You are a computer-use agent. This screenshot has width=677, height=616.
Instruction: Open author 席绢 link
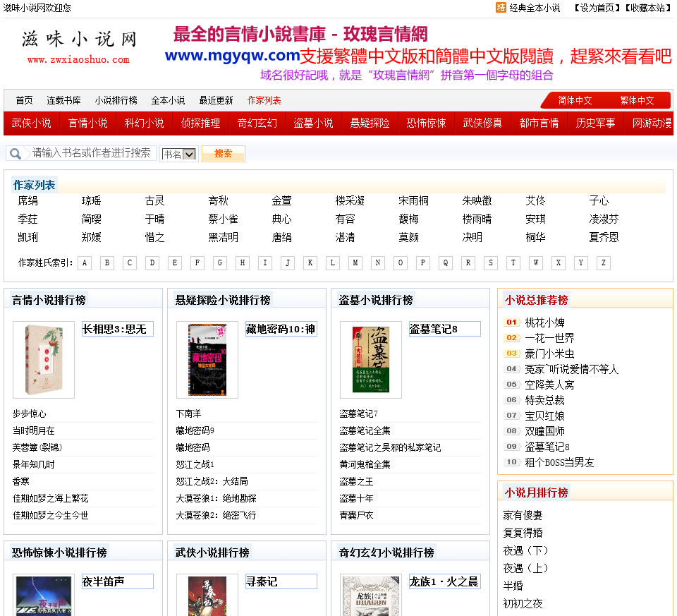coord(28,200)
